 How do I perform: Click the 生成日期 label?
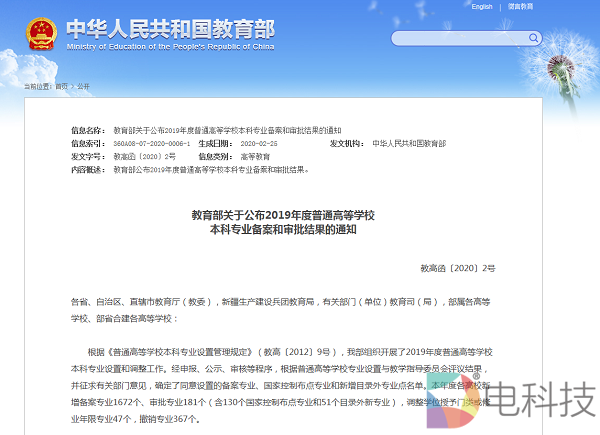(215, 143)
